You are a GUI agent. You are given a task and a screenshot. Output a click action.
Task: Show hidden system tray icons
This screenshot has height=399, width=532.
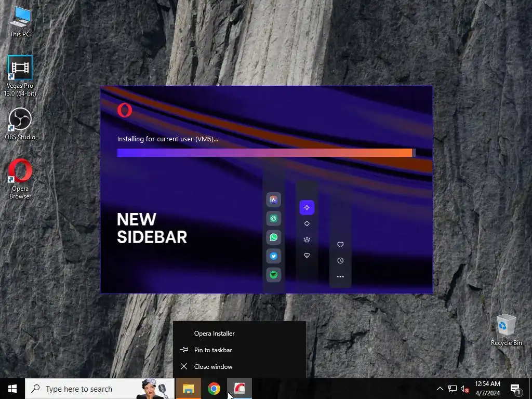coord(440,389)
